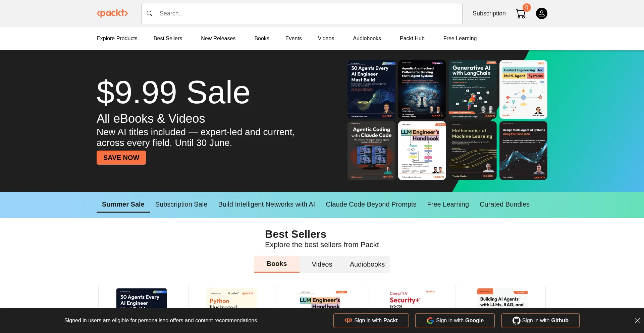The width and height of the screenshot is (644, 333).
Task: Go to Best Sellers in navigation
Action: [168, 38]
